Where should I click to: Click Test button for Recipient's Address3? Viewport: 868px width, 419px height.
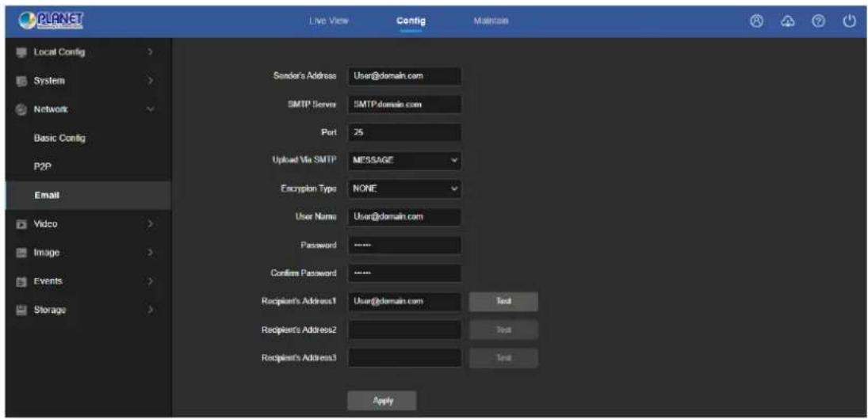503,358
